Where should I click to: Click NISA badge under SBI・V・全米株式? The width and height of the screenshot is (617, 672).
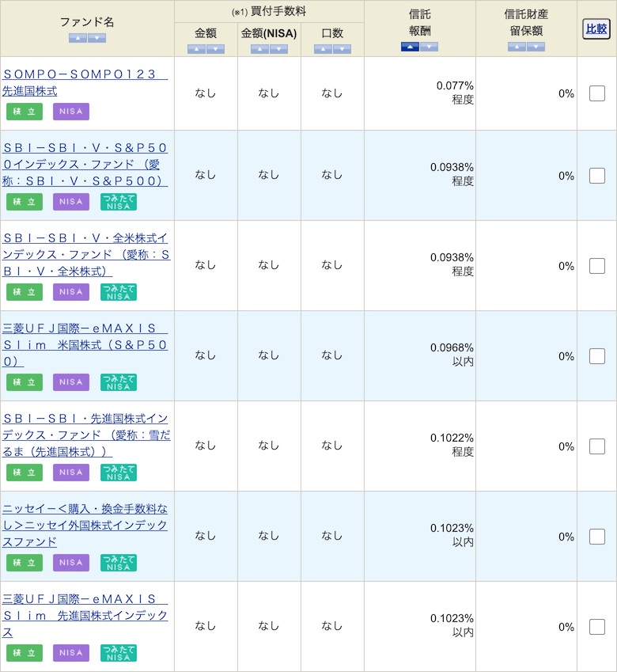[x=71, y=292]
